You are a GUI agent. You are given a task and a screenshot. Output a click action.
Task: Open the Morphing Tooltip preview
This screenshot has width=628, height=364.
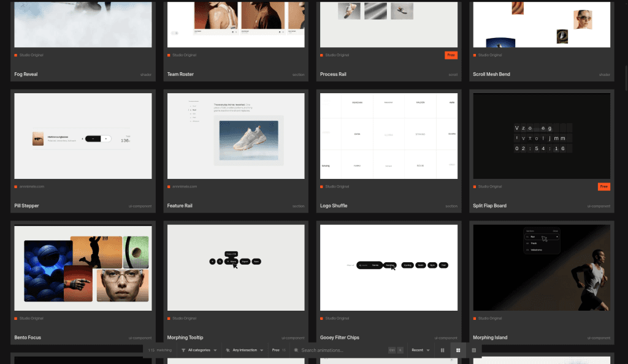[236, 268]
